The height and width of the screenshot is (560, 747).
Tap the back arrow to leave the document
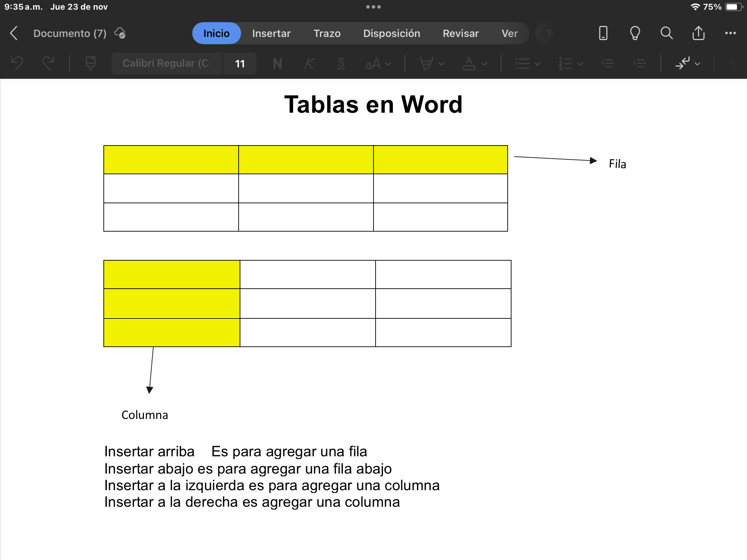(x=14, y=33)
